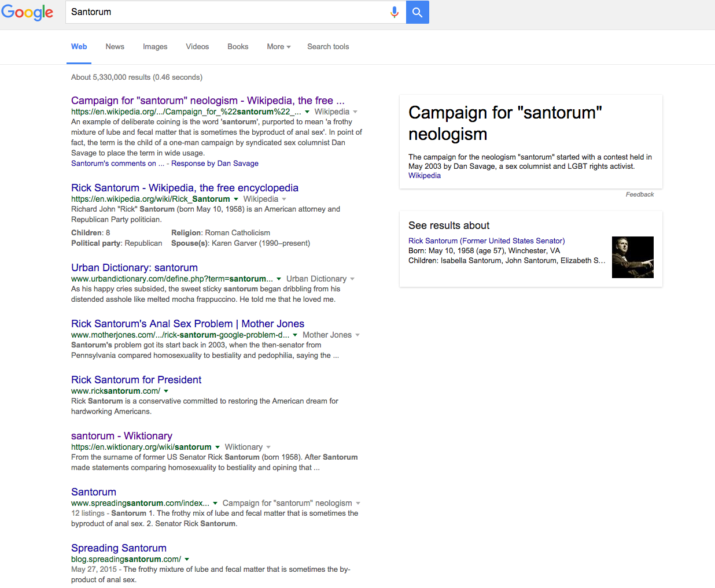Expand green arrow next to blog.spreadingsantorum.com URL
Image resolution: width=715 pixels, height=588 pixels.
(x=187, y=560)
